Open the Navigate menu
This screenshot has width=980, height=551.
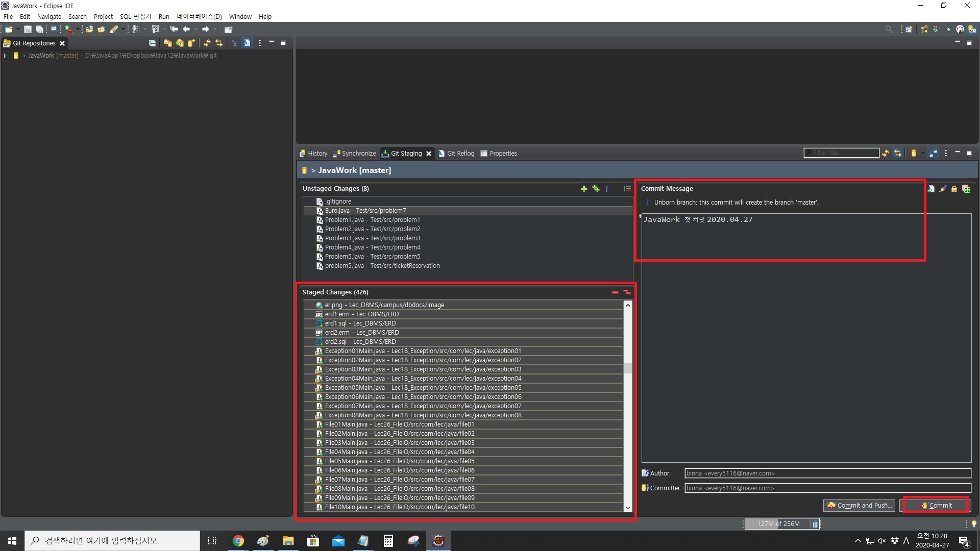[x=49, y=17]
